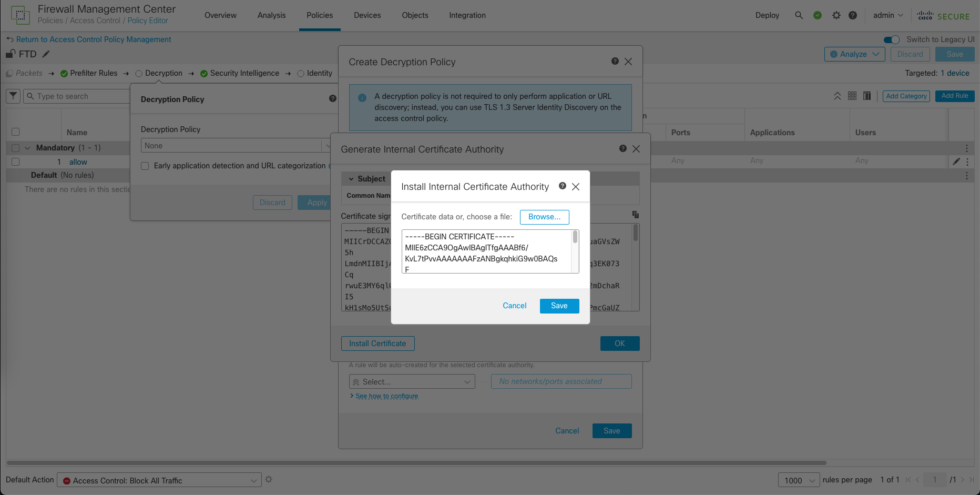980x495 pixels.
Task: Expand the admin user menu
Action: pos(887,15)
